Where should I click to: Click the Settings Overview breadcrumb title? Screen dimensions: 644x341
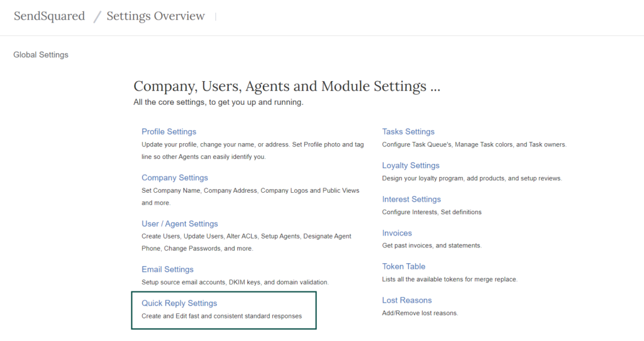tap(155, 16)
